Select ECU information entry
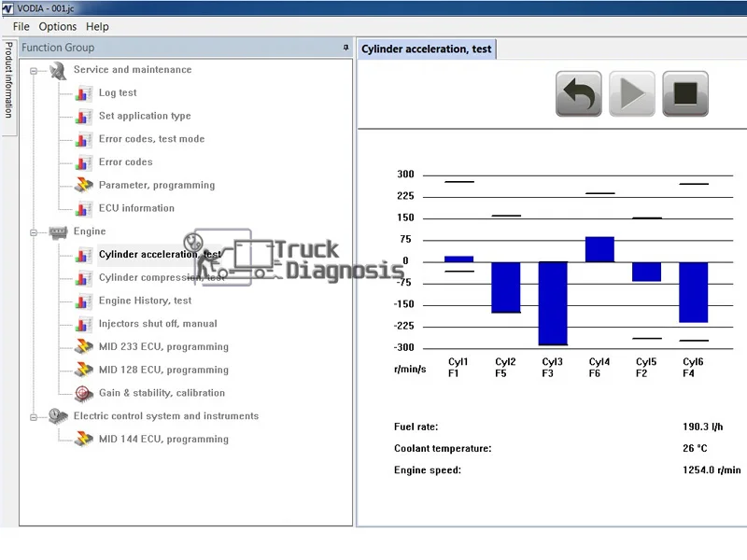Screen dimensions: 747x560 pos(136,208)
